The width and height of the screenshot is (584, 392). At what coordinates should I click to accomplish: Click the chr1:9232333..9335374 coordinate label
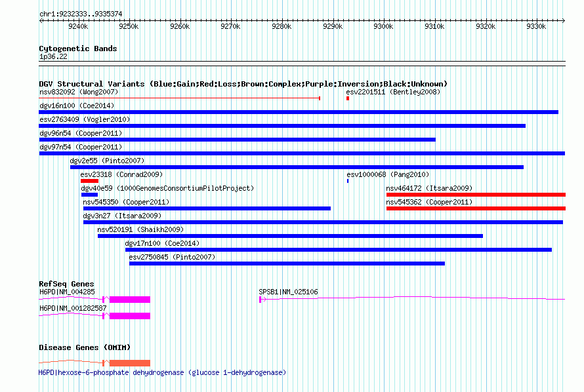click(81, 14)
